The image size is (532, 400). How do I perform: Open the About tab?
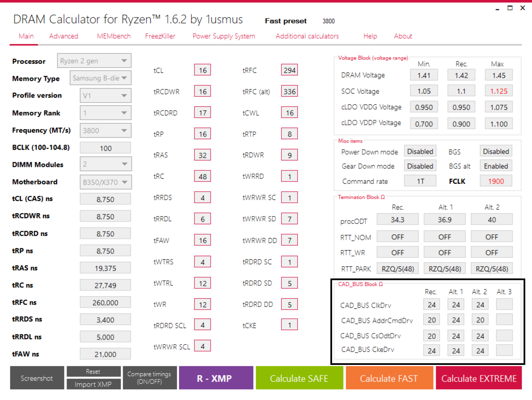[x=403, y=36]
